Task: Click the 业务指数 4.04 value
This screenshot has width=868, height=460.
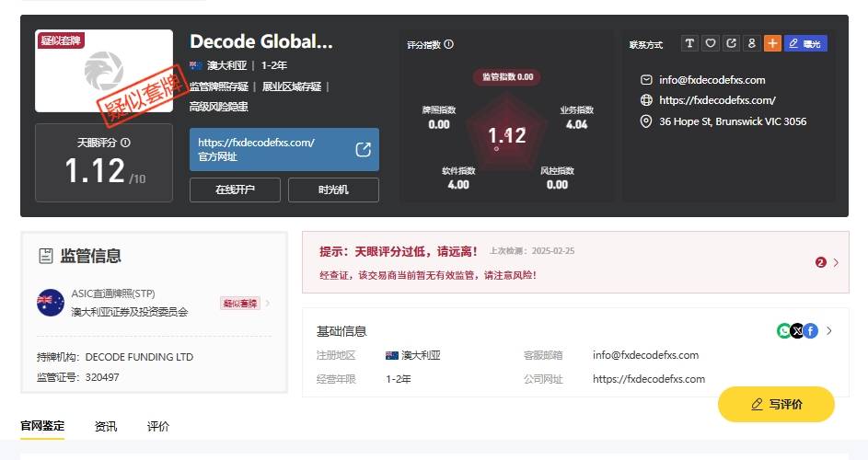Action: point(576,124)
